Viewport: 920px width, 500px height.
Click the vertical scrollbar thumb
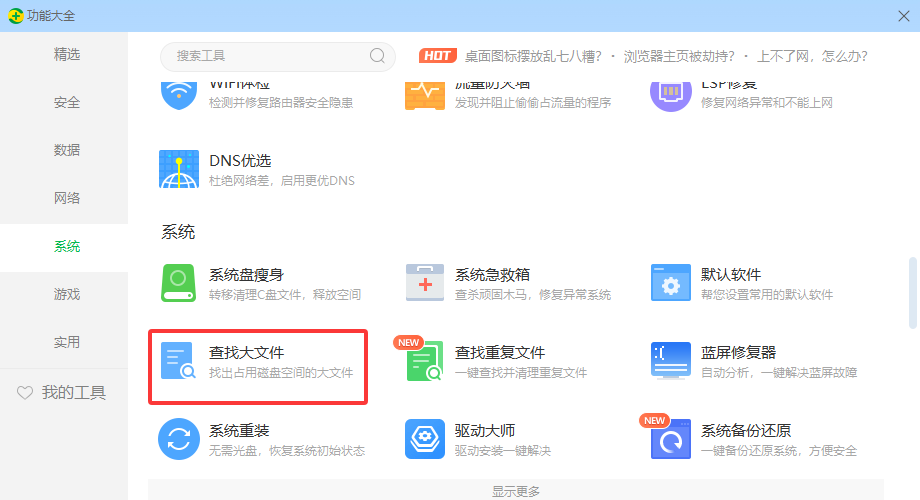point(912,292)
